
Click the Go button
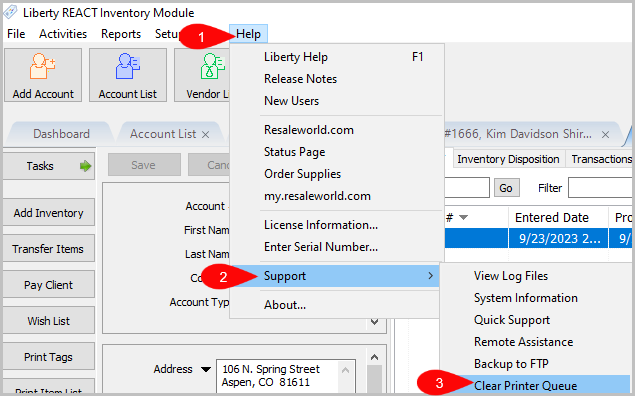click(506, 188)
